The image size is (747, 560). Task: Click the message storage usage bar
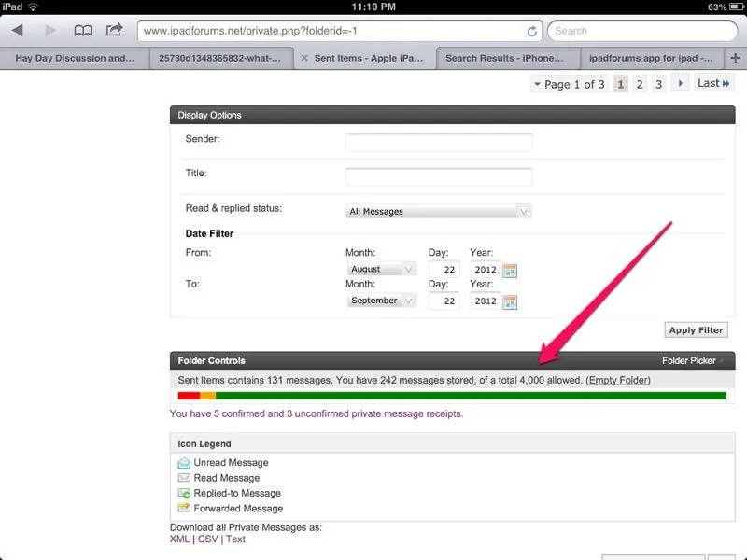tap(452, 396)
